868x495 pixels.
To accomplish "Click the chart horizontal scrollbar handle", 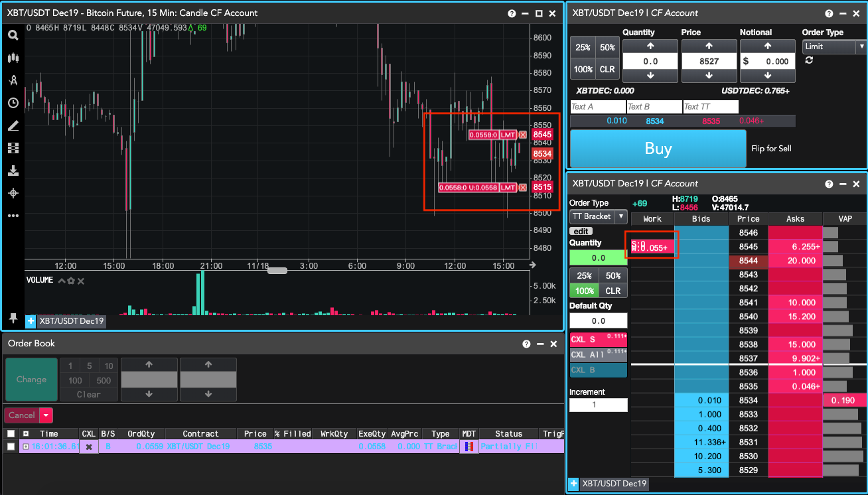I will click(x=276, y=271).
